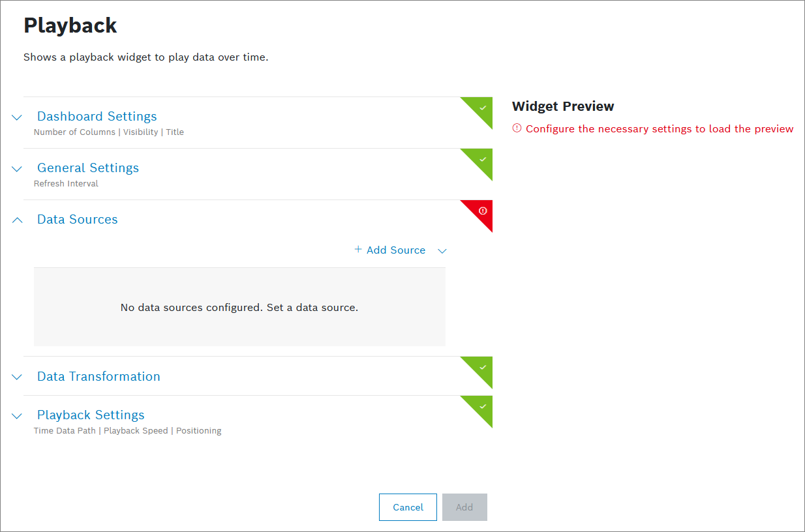Collapse the Data Sources section chevron
805x532 pixels.
(x=17, y=220)
